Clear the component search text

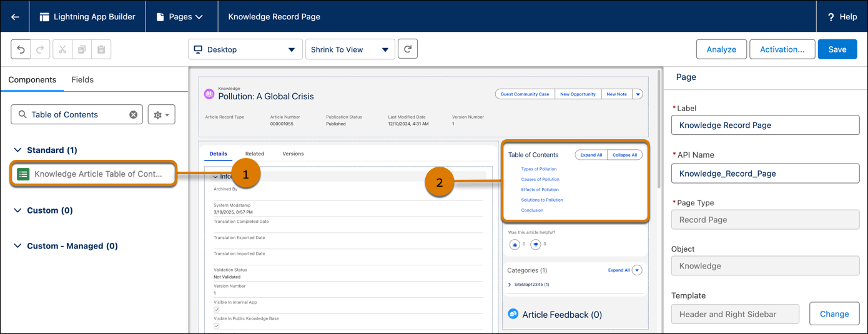(x=133, y=114)
